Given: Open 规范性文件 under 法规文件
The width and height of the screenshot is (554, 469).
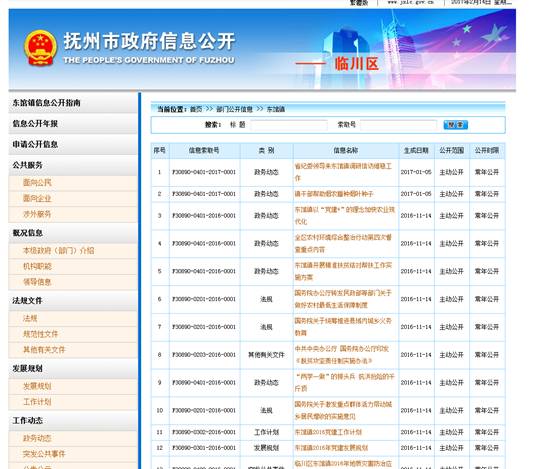Looking at the screenshot, I should point(40,334).
